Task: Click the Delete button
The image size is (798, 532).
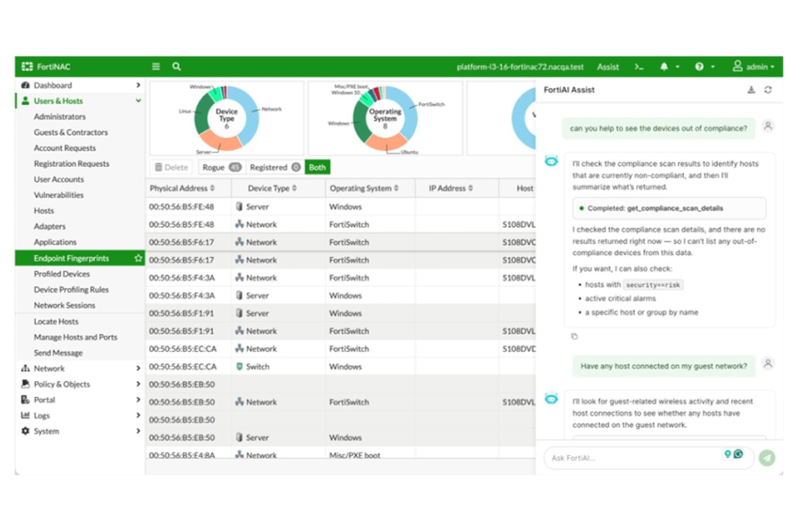Action: [x=171, y=167]
